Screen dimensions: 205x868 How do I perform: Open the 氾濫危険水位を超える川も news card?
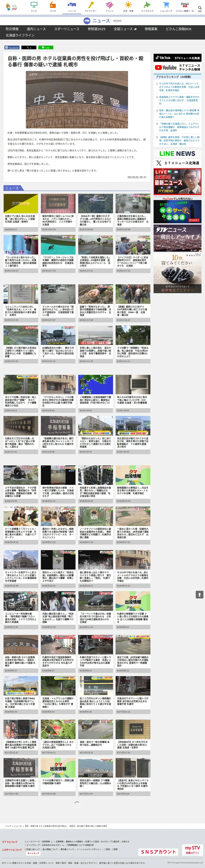click(133, 212)
